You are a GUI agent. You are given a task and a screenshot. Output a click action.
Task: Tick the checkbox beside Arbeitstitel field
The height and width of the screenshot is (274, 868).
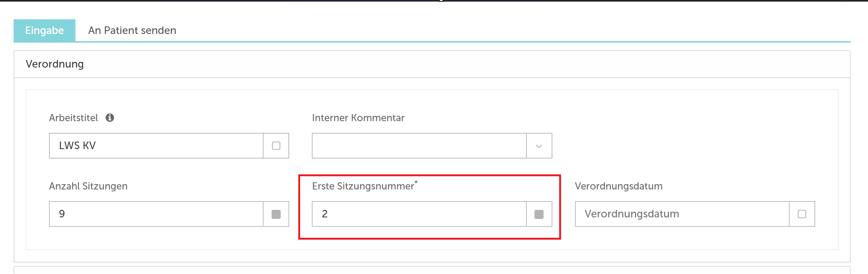click(x=276, y=146)
